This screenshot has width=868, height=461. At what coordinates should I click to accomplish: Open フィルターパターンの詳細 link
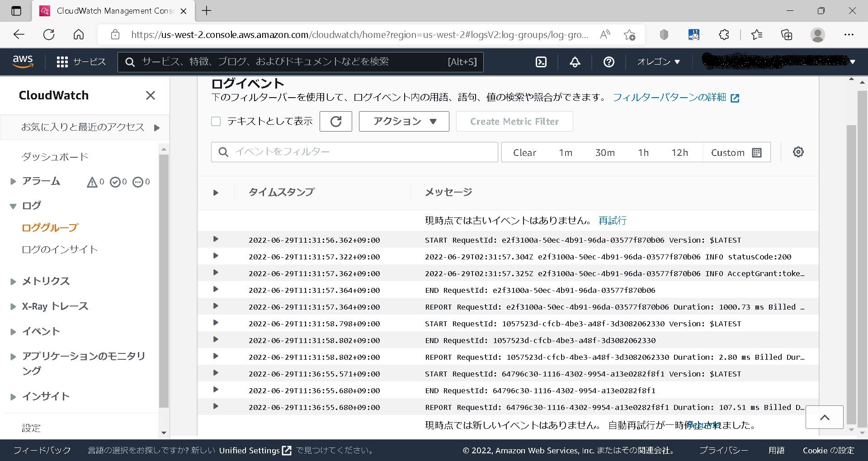pos(676,97)
